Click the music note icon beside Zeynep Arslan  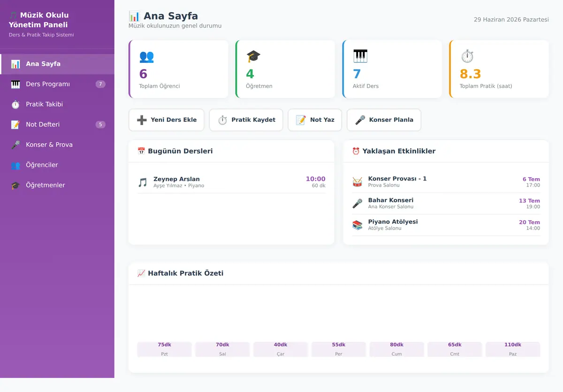coord(143,182)
